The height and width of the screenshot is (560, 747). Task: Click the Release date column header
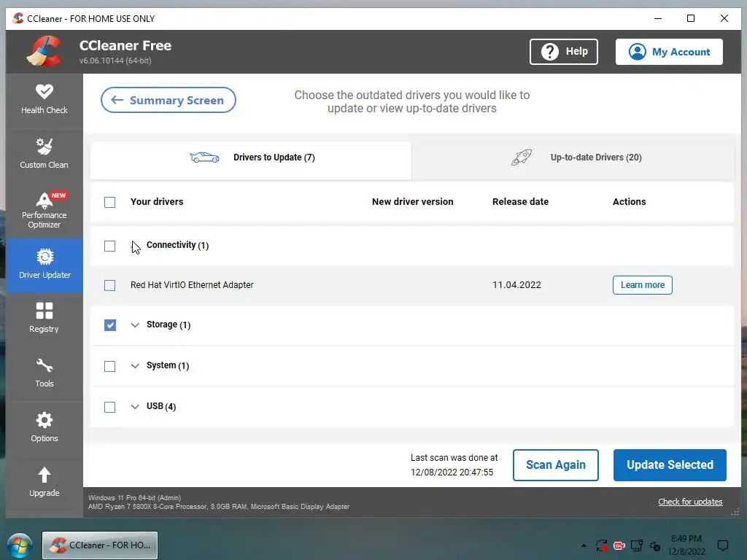[520, 201]
